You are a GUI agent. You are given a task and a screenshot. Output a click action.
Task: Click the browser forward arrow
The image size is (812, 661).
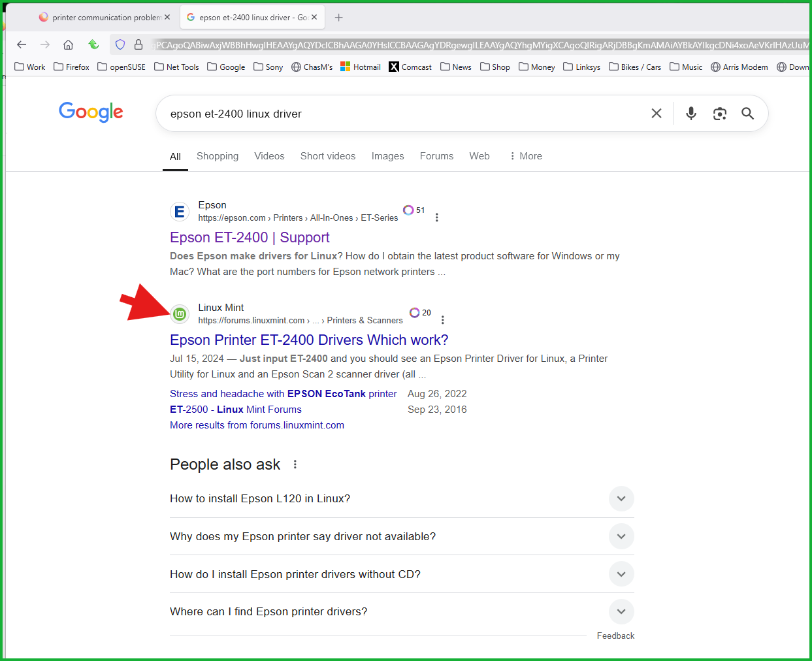[x=45, y=44]
